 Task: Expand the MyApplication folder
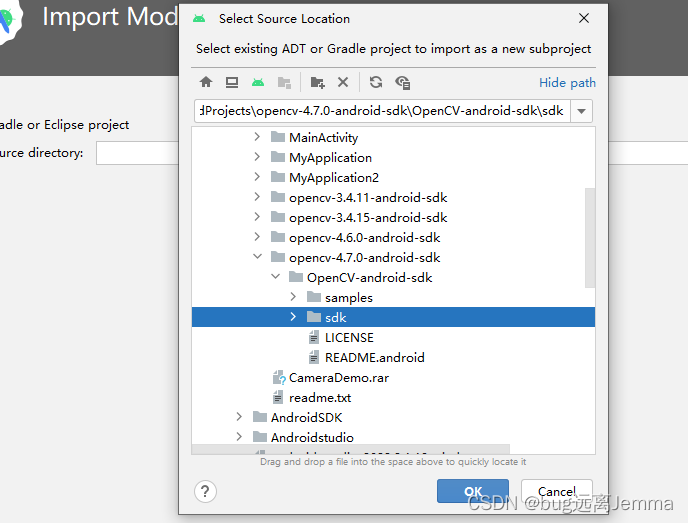[257, 157]
